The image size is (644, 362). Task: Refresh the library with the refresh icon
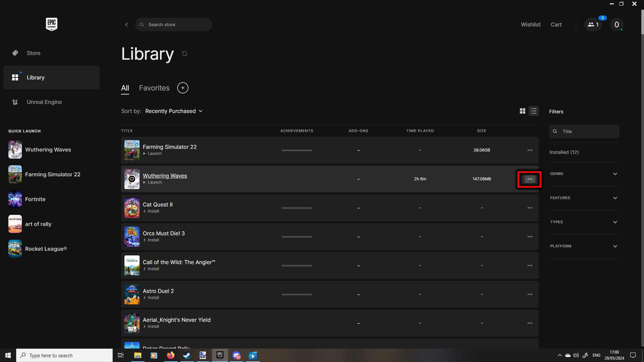point(184,54)
